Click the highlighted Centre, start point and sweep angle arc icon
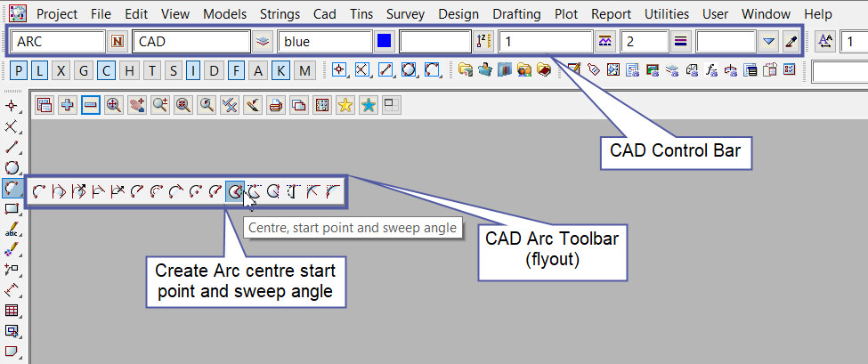The width and height of the screenshot is (868, 364). 235,192
